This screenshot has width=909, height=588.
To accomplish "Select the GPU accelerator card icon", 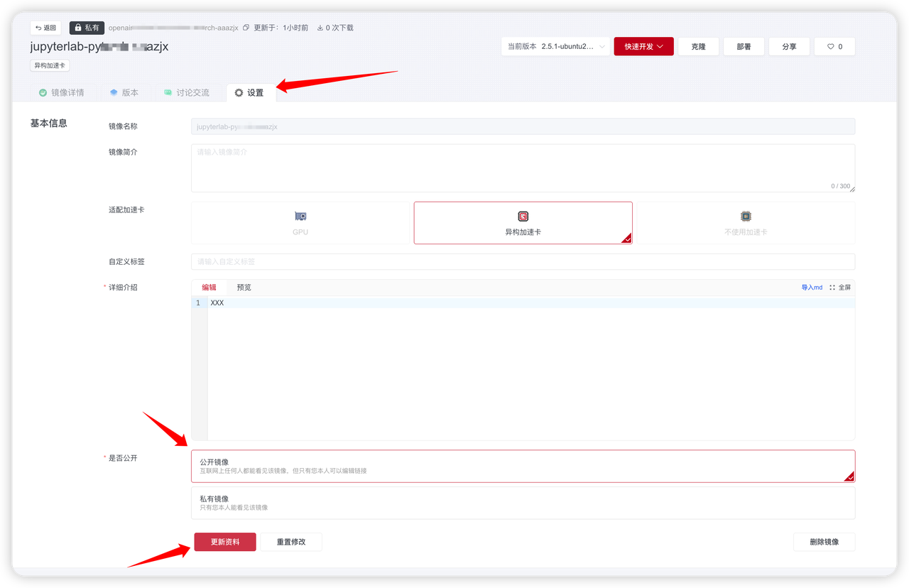I will point(300,216).
